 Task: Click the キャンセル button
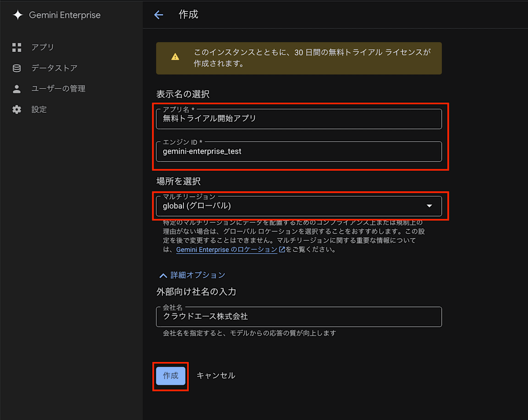(x=216, y=376)
